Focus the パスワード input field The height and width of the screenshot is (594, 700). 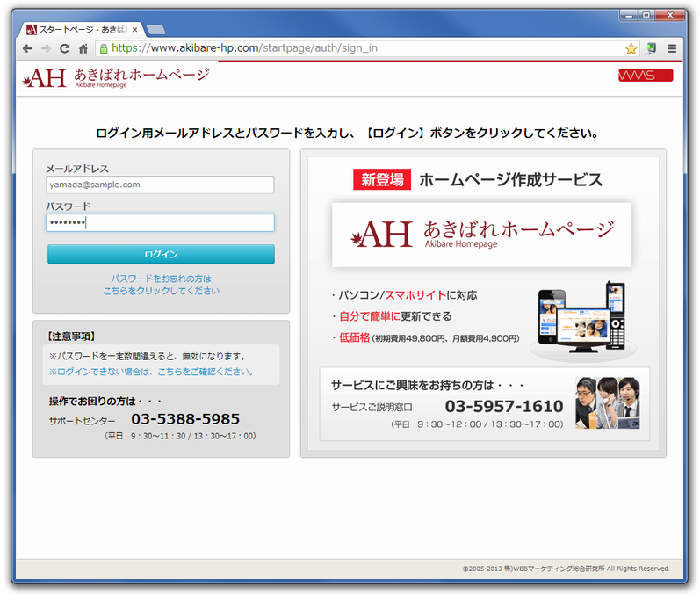pos(160,223)
